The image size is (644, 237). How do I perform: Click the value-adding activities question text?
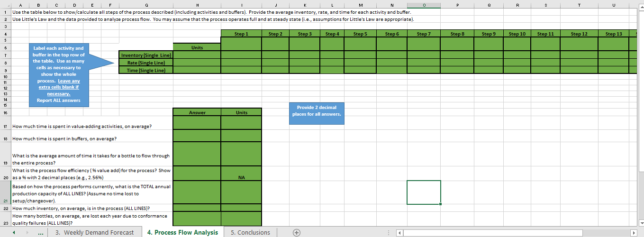coord(82,127)
